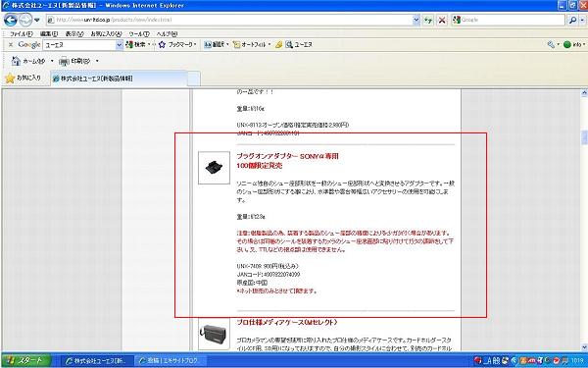Open the Windows スタート button
This screenshot has height=368, width=588.
pos(25,361)
